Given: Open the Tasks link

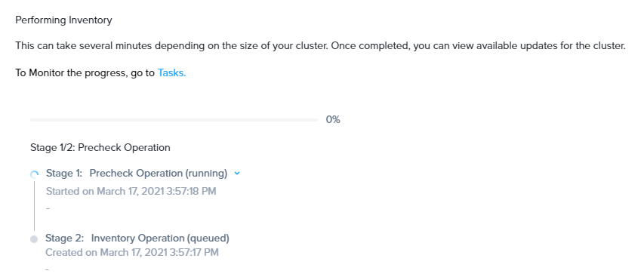Looking at the screenshot, I should coord(171,72).
